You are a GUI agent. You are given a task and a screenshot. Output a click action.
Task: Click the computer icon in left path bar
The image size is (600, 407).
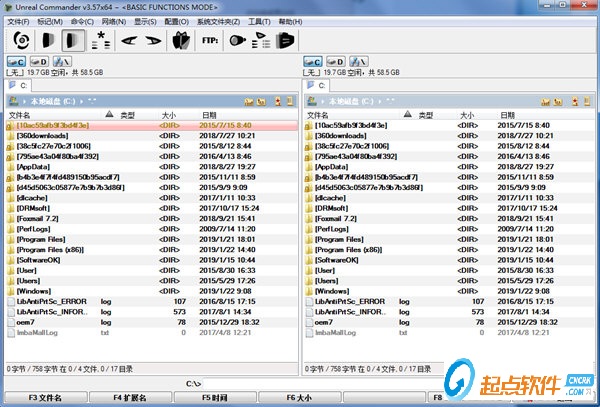14,101
